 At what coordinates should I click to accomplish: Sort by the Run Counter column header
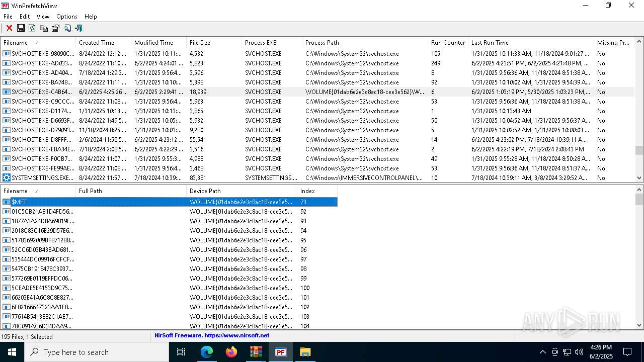pos(448,43)
